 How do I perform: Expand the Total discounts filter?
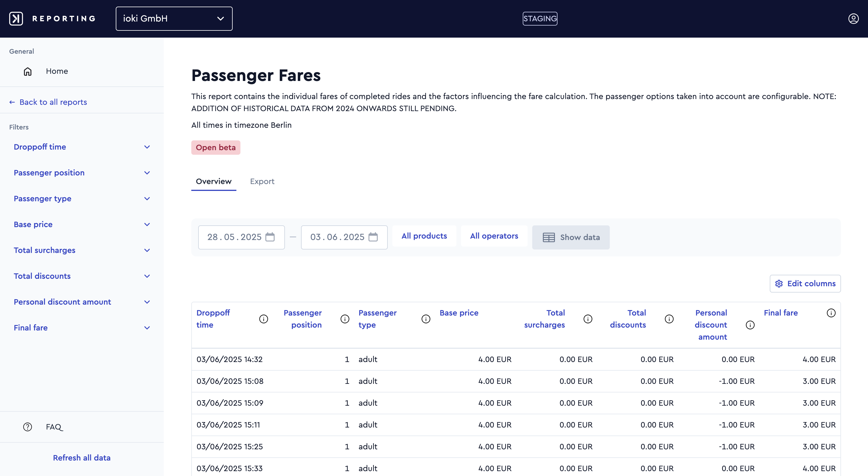(x=82, y=276)
